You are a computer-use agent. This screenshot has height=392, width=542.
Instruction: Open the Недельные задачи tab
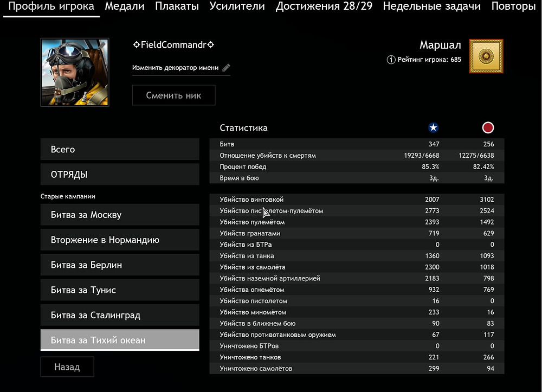tap(431, 7)
